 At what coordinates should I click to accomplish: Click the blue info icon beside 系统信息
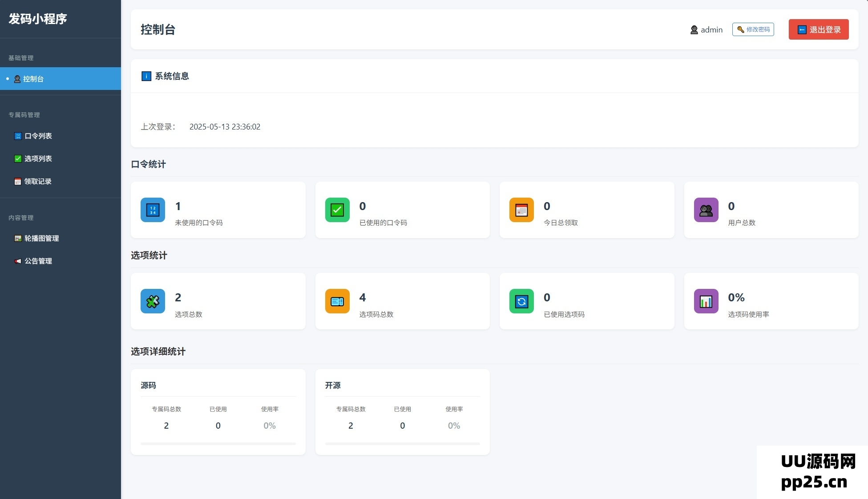point(146,76)
